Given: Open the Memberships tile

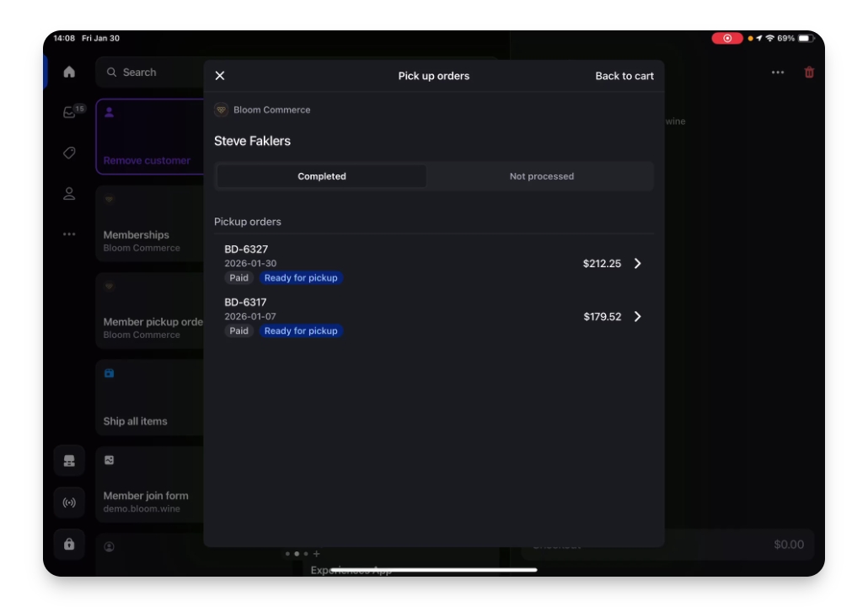Looking at the screenshot, I should coord(150,223).
